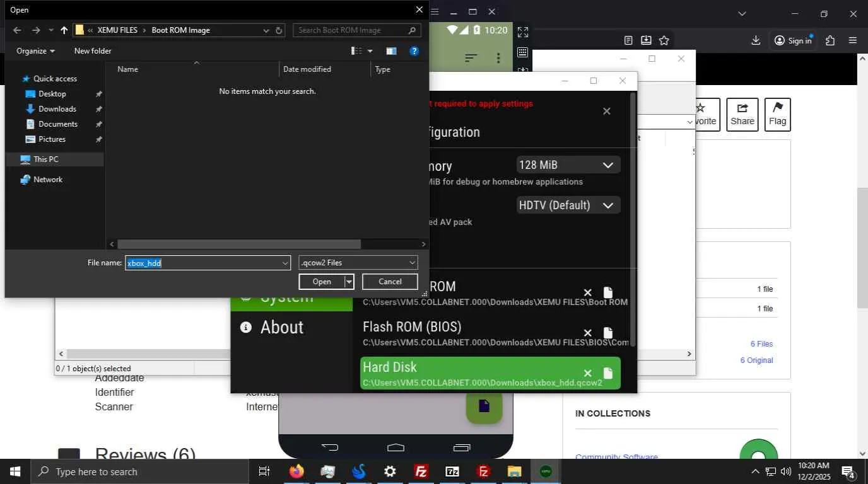Open the Windows Start menu
The width and height of the screenshot is (868, 484).
15,471
